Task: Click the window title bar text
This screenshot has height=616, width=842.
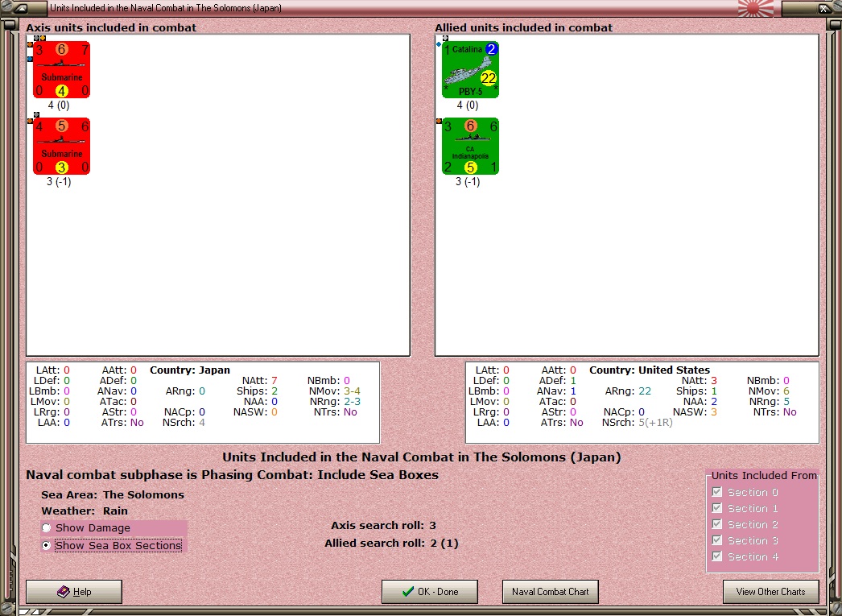Action: click(x=165, y=8)
